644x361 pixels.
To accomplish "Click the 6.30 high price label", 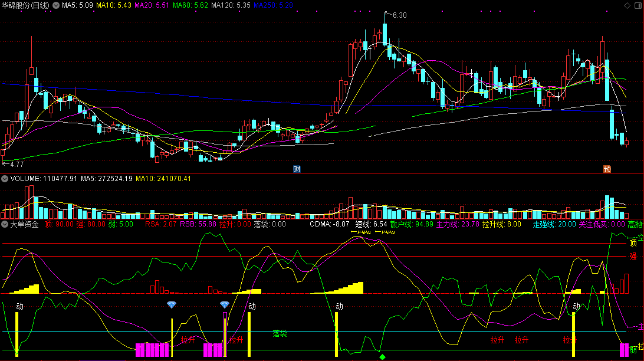I will pos(399,15).
